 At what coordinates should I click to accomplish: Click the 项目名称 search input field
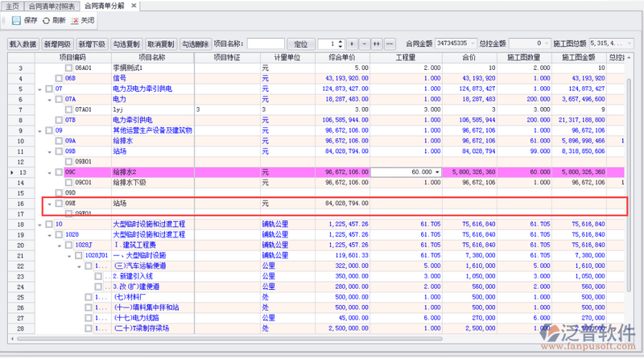[266, 43]
